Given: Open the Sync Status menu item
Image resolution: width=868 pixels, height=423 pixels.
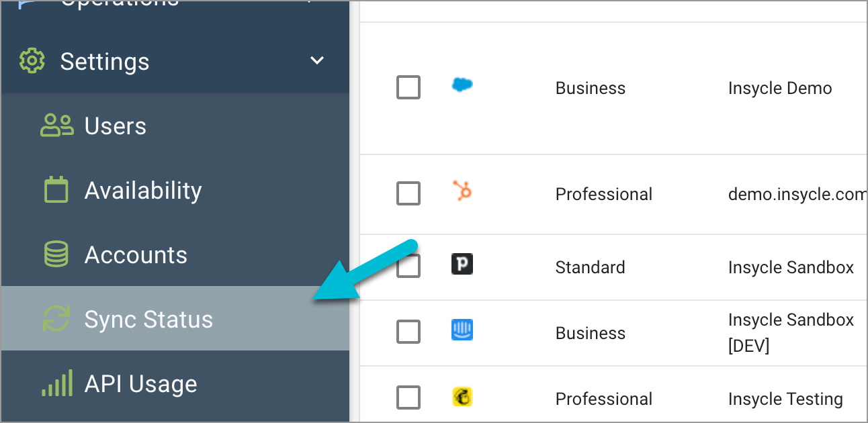Looking at the screenshot, I should coord(175,318).
